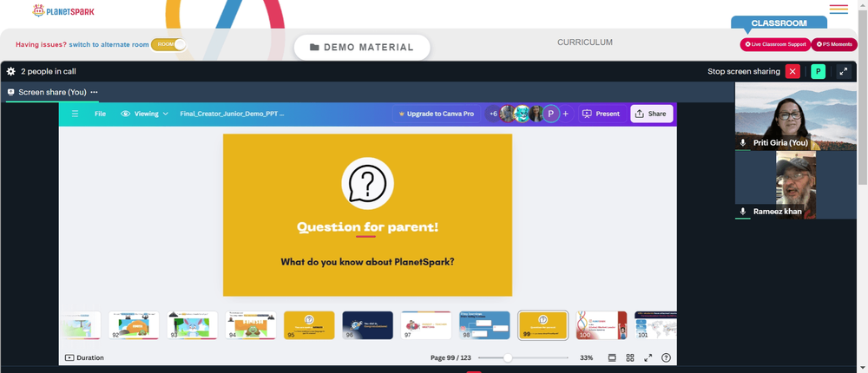Open the Canva hamburger menu

coord(76,114)
